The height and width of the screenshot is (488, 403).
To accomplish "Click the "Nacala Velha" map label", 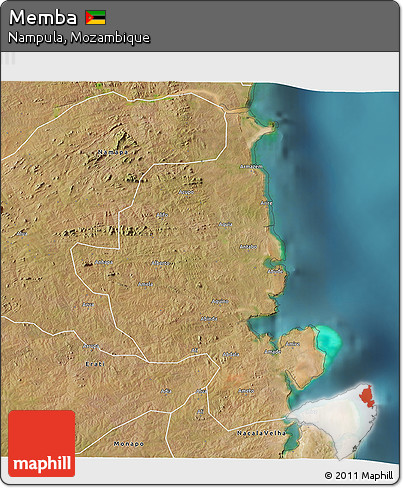I will [261, 433].
